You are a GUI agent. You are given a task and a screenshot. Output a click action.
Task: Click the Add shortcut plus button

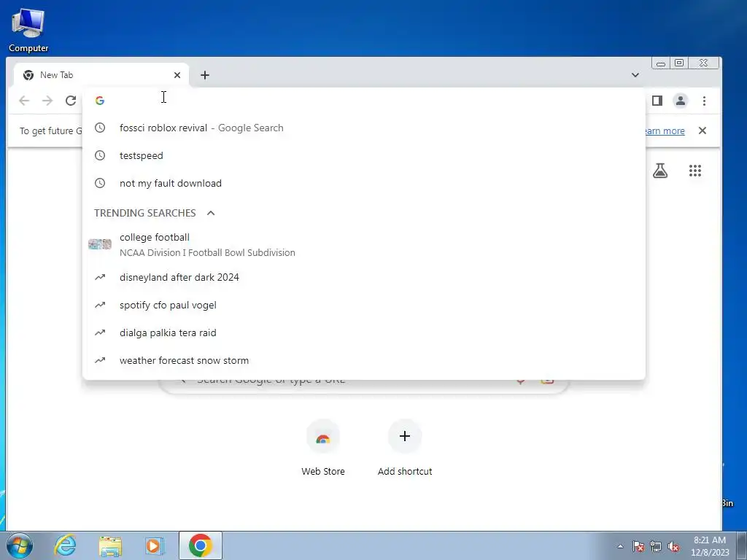[404, 436]
